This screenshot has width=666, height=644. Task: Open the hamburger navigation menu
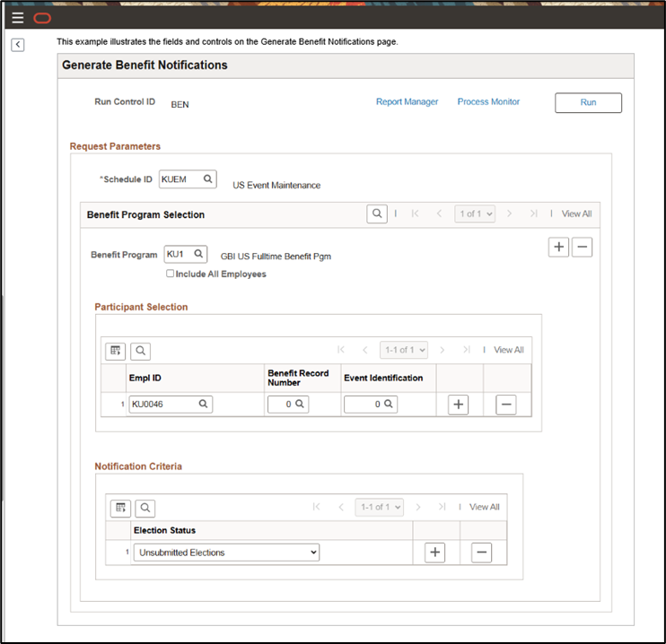point(18,18)
